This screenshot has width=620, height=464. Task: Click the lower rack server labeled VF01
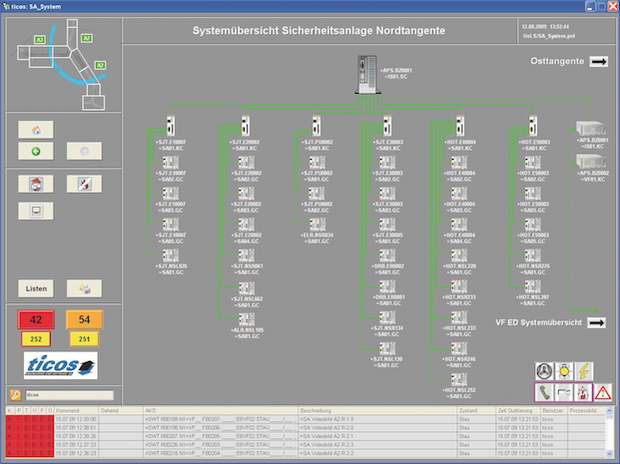591,162
